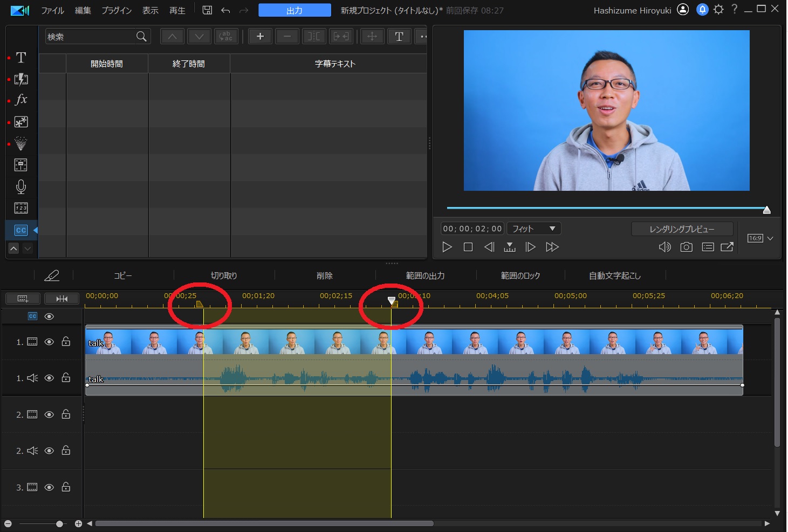Viewport: 788px width, 532px height.
Task: Expand sidebar rooms with down chevron
Action: [x=28, y=248]
